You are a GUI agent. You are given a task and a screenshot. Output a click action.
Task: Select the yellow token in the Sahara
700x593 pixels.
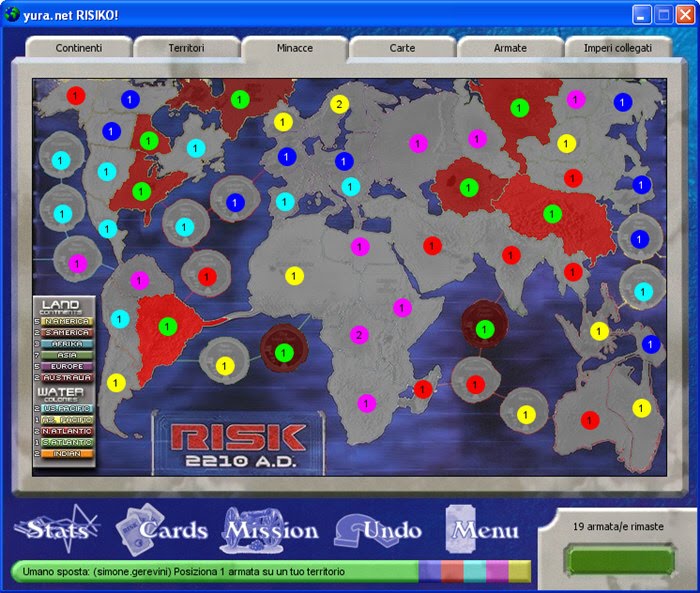point(294,276)
